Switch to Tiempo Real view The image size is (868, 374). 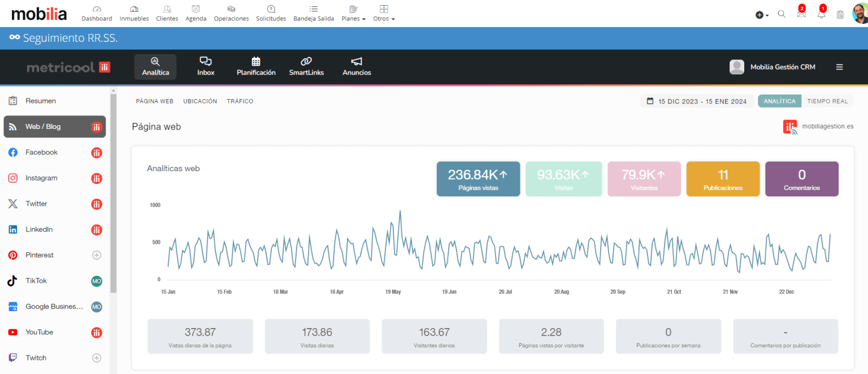tap(827, 101)
